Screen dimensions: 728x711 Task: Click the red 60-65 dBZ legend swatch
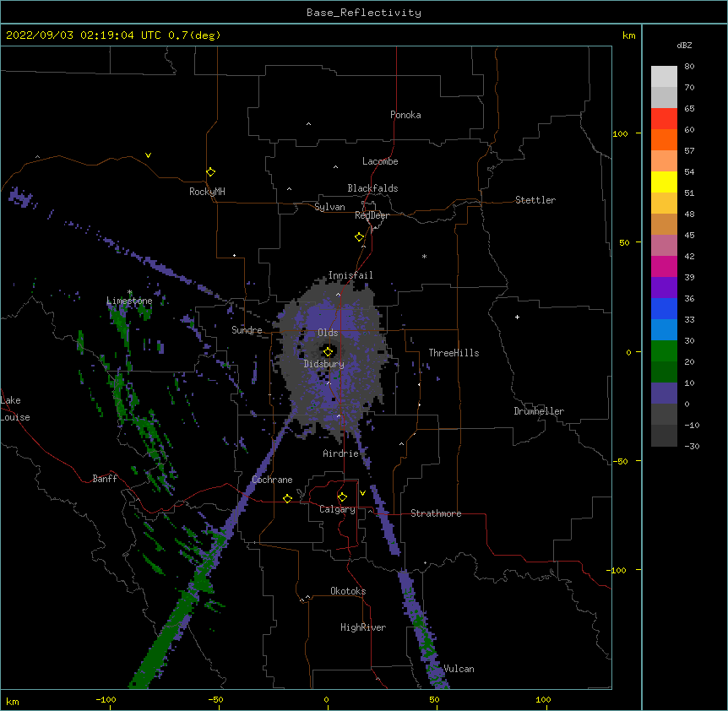tap(664, 118)
